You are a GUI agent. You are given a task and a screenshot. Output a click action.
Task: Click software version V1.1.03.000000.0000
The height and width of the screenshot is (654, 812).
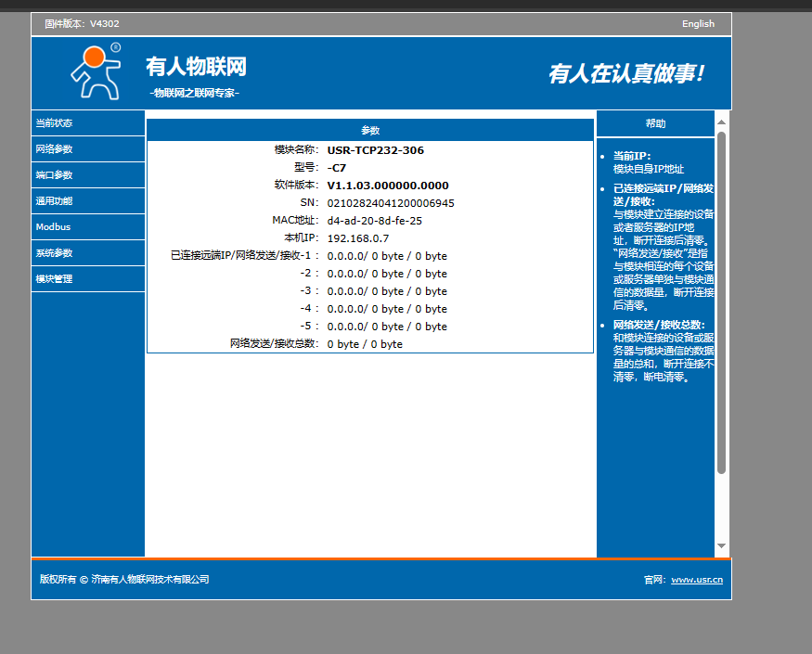(x=388, y=186)
